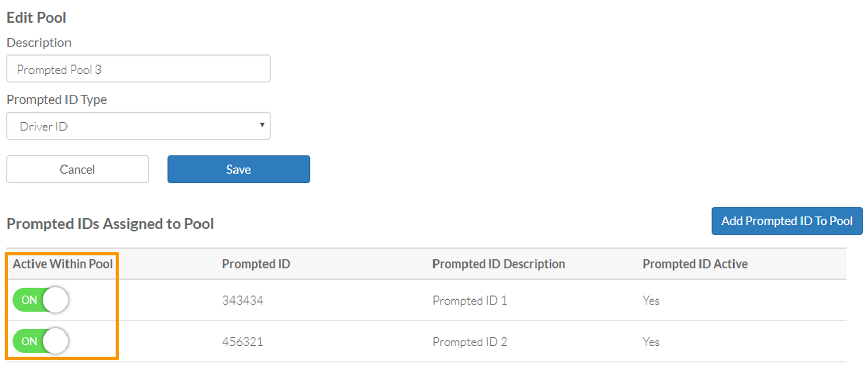This screenshot has width=868, height=365.
Task: Change Driver ID to another ID type
Action: point(138,125)
